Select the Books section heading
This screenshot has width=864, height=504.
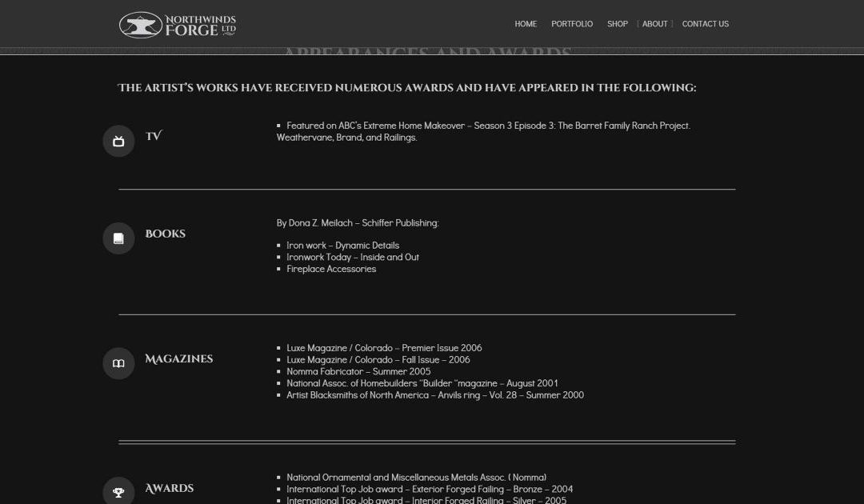tap(165, 234)
